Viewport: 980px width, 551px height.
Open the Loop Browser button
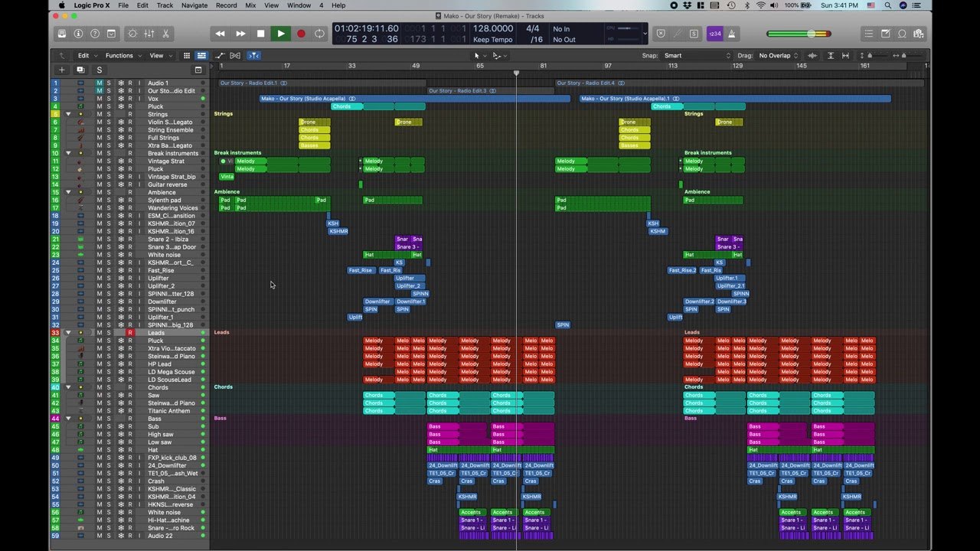tap(902, 34)
